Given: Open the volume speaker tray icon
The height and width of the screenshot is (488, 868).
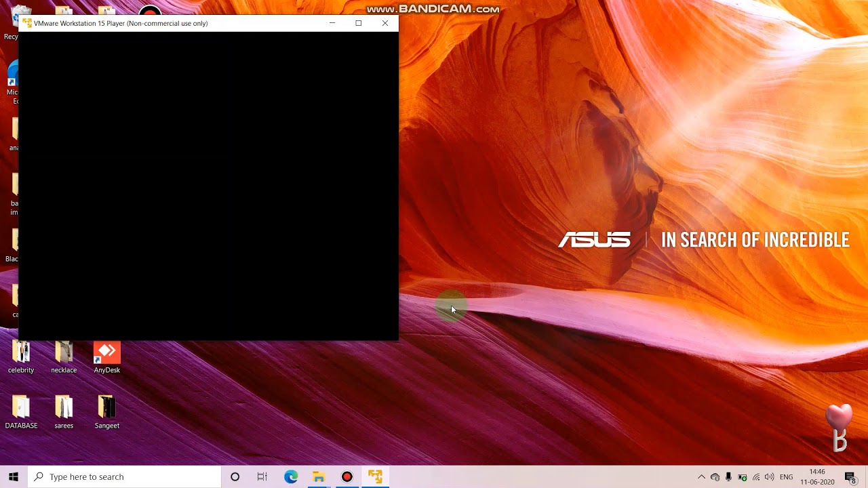Looking at the screenshot, I should pyautogui.click(x=769, y=477).
